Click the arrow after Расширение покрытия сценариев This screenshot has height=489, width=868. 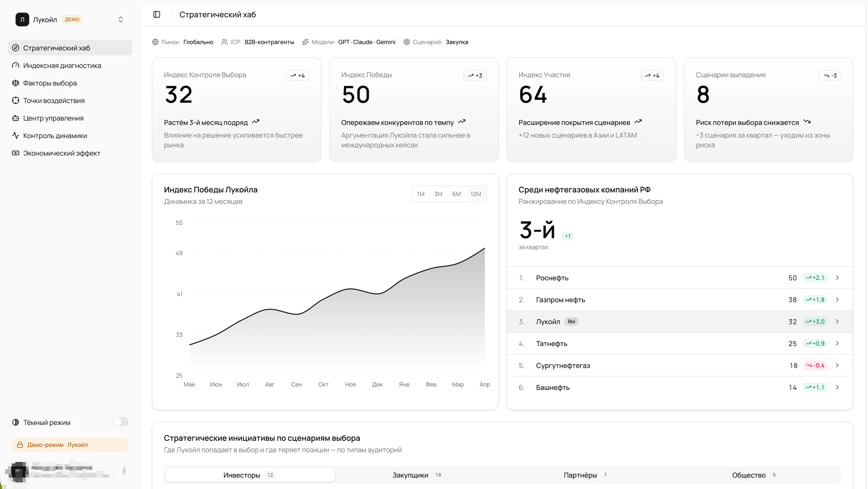click(638, 122)
